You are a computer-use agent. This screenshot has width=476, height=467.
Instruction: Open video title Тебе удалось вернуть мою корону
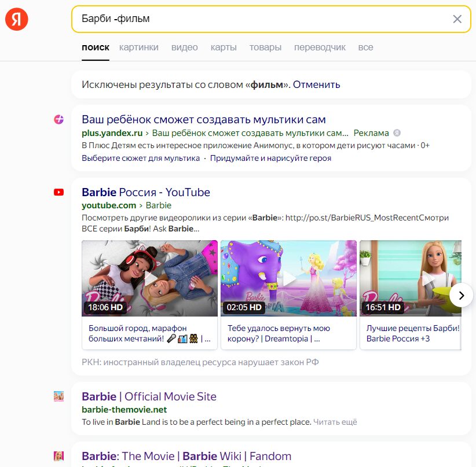(279, 333)
